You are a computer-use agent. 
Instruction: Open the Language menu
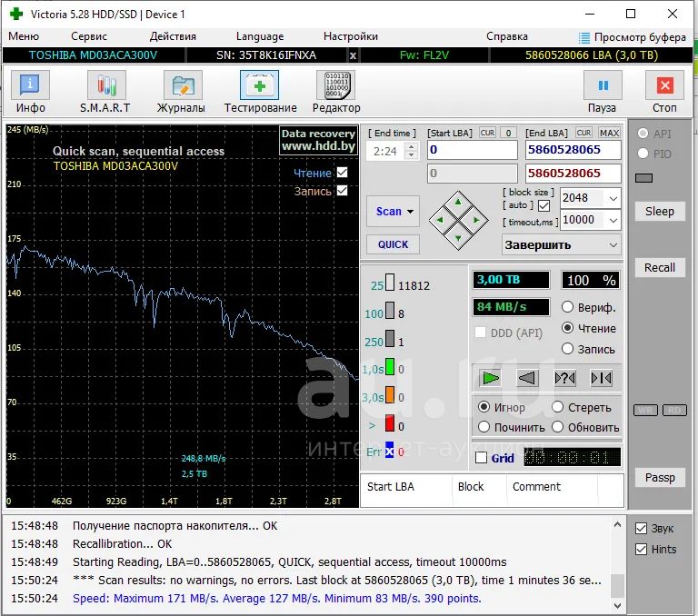(260, 36)
